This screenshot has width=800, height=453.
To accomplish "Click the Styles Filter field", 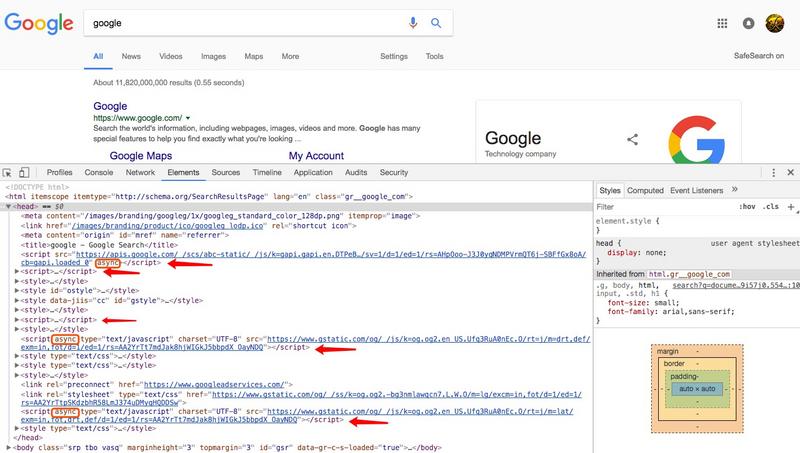I will click(x=663, y=207).
